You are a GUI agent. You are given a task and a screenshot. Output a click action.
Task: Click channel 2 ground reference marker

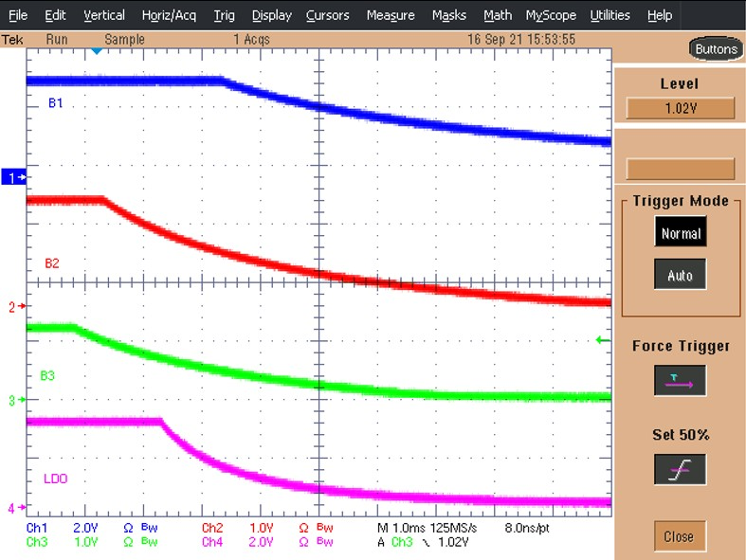tap(14, 307)
